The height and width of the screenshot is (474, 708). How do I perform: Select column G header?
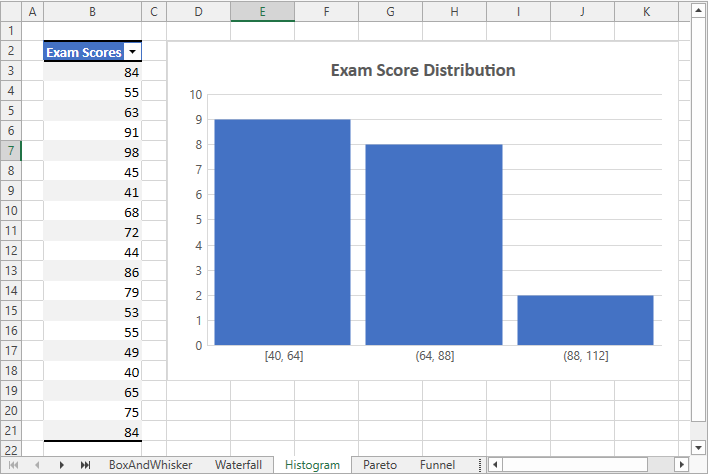point(391,11)
